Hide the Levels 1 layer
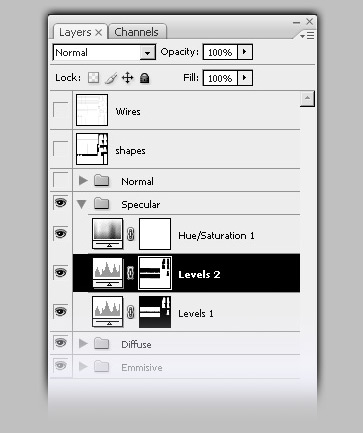The image size is (363, 433). [x=61, y=312]
